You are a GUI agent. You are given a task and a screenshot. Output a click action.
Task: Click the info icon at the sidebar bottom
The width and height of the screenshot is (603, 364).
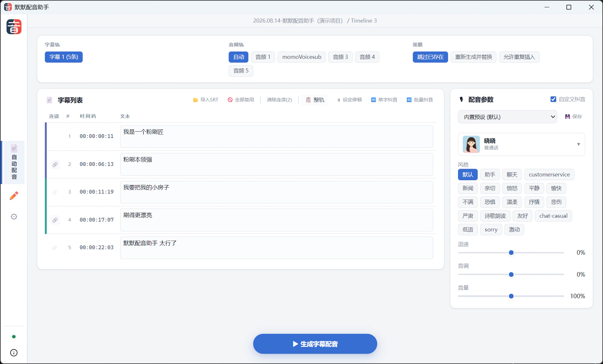coord(14,353)
